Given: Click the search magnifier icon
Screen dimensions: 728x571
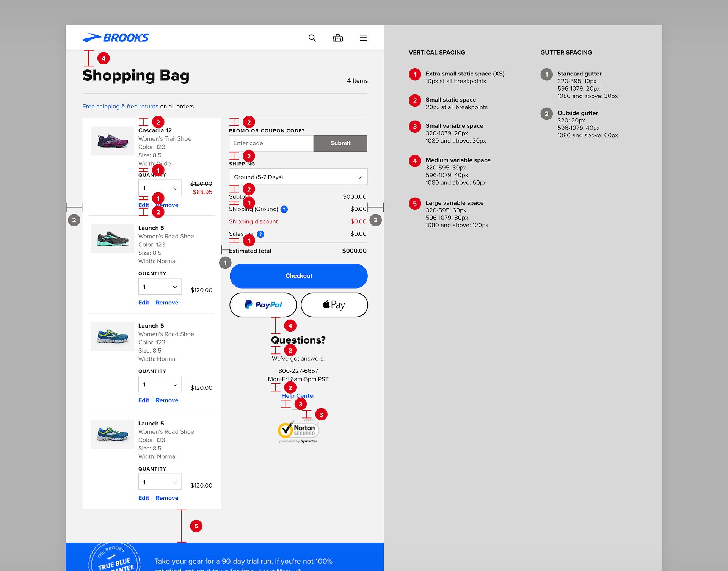Looking at the screenshot, I should click(x=312, y=38).
